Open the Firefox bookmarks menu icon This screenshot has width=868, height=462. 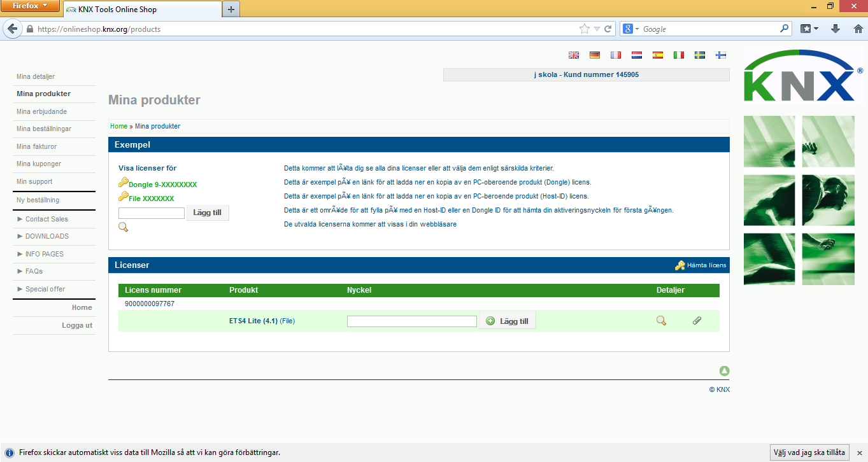tap(809, 29)
